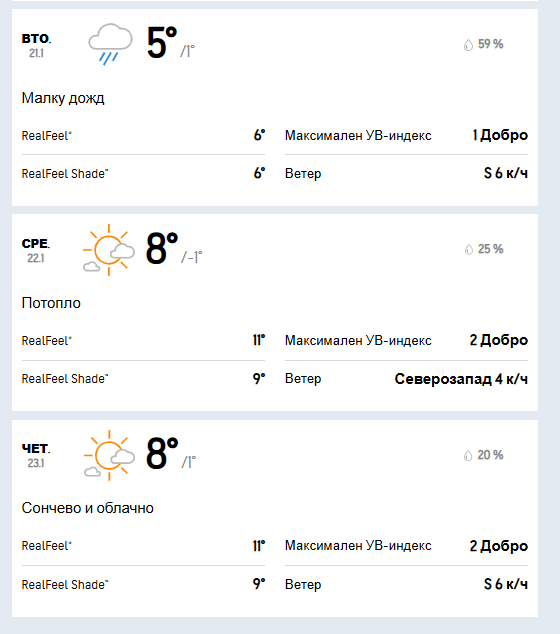Click the rain cloud icon for Tuesday
This screenshot has height=634, width=560.
[110, 44]
